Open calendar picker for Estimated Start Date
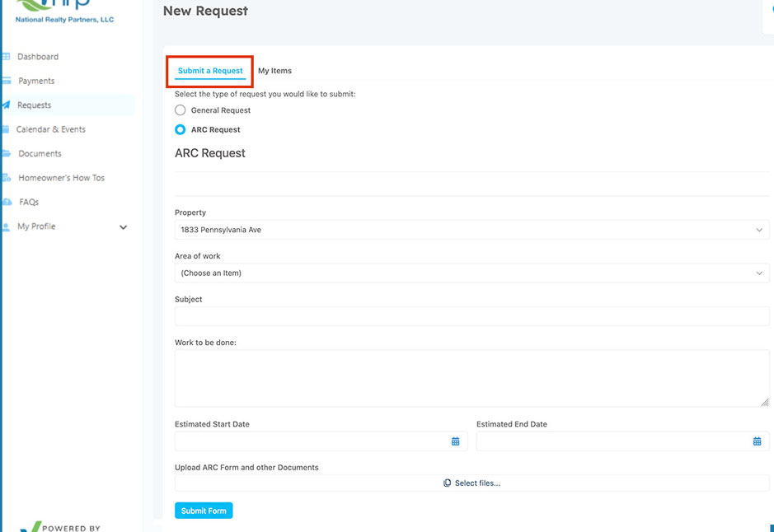The height and width of the screenshot is (532, 774). [x=455, y=441]
